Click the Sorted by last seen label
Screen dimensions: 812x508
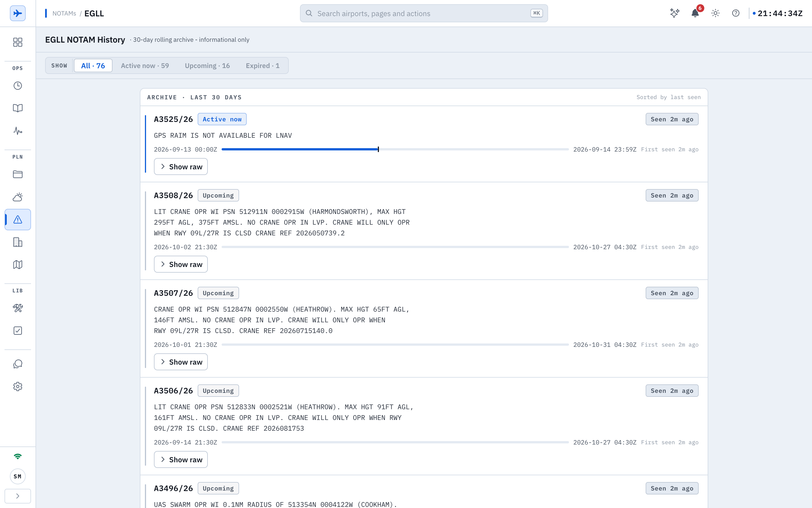pos(669,97)
